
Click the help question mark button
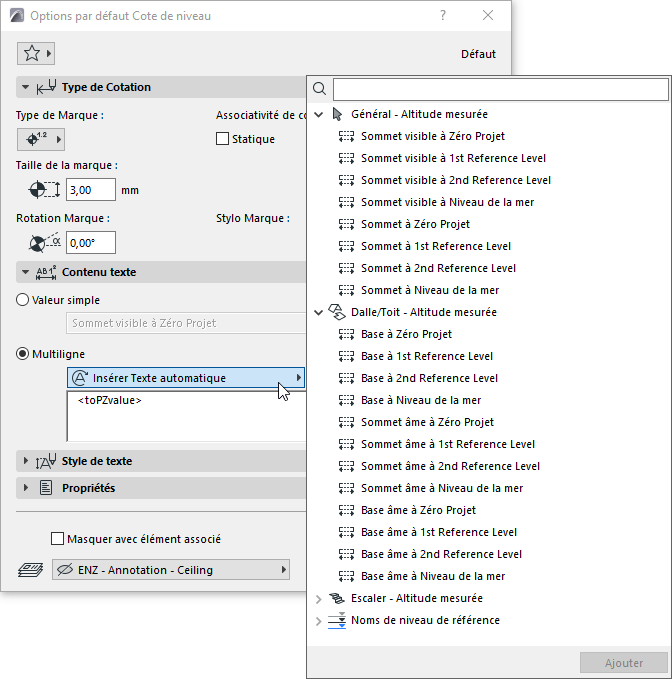[443, 16]
